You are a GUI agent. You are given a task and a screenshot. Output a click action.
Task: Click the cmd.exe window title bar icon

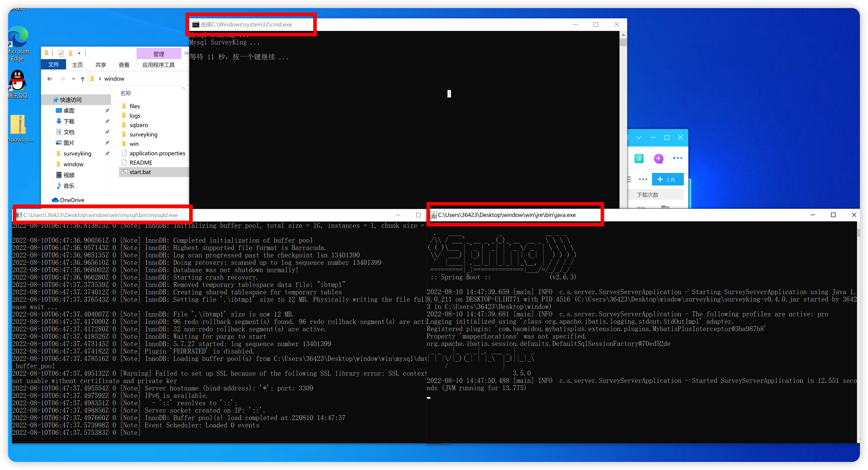click(x=195, y=25)
